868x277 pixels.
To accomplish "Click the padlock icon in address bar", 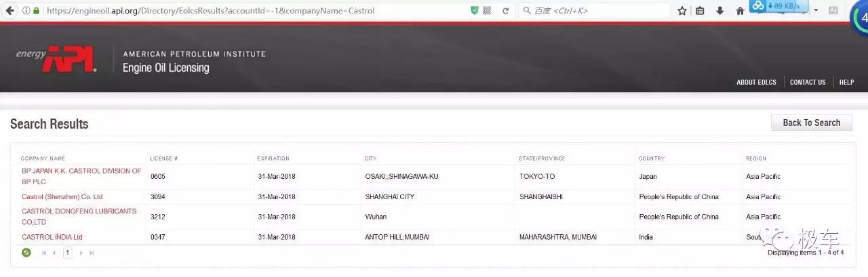I will (x=36, y=11).
